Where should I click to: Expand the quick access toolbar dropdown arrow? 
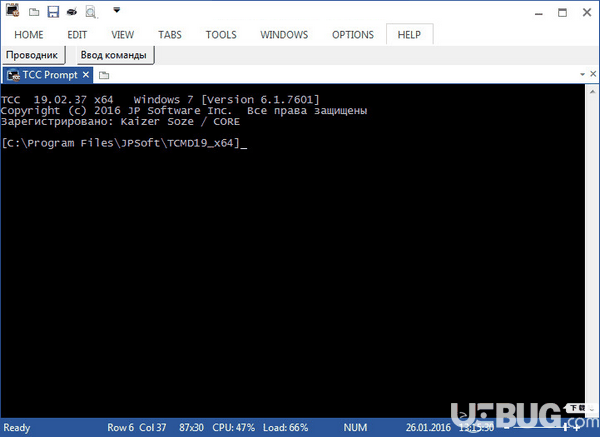point(117,10)
